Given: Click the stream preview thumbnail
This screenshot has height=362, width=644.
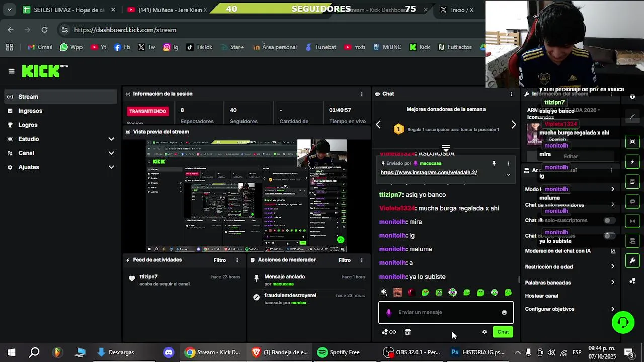Looking at the screenshot, I should (247, 196).
